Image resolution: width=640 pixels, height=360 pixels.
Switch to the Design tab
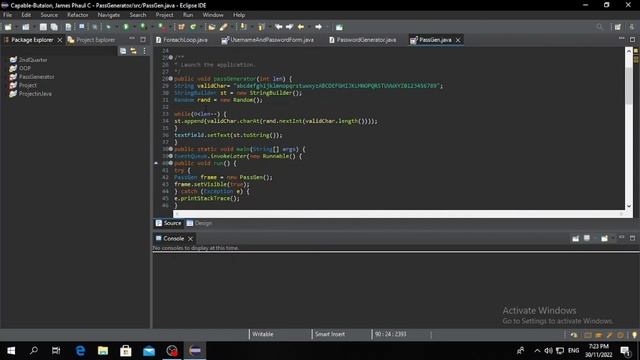pos(199,223)
